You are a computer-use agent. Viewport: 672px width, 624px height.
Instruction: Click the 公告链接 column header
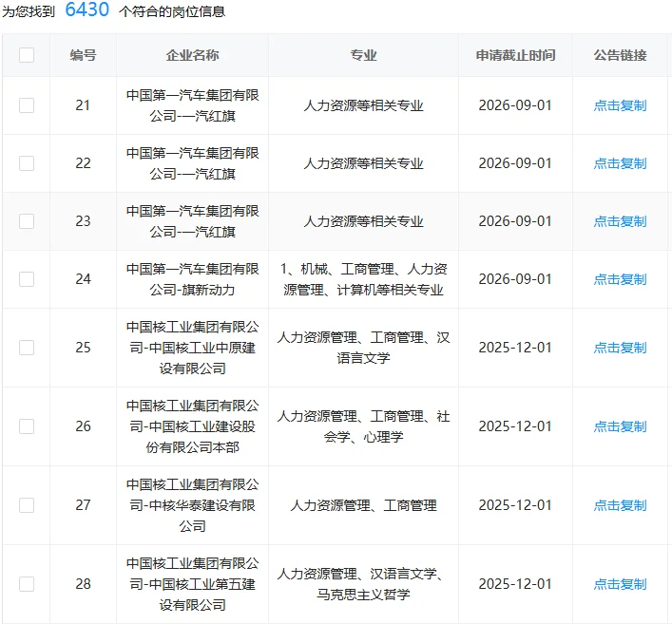pyautogui.click(x=620, y=55)
